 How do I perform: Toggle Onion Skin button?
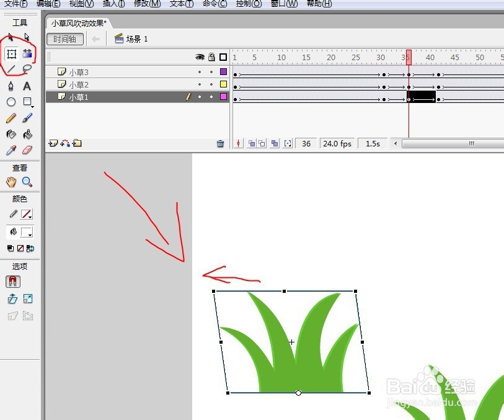click(x=252, y=143)
